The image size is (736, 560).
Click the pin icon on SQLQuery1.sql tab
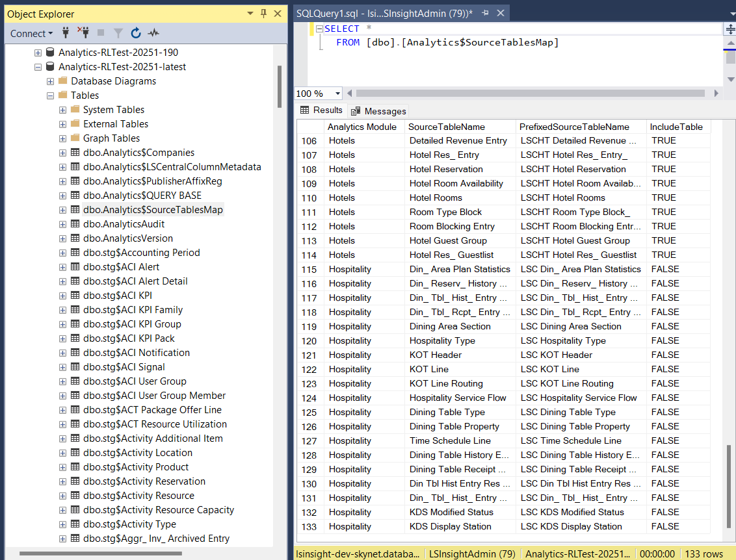point(484,14)
